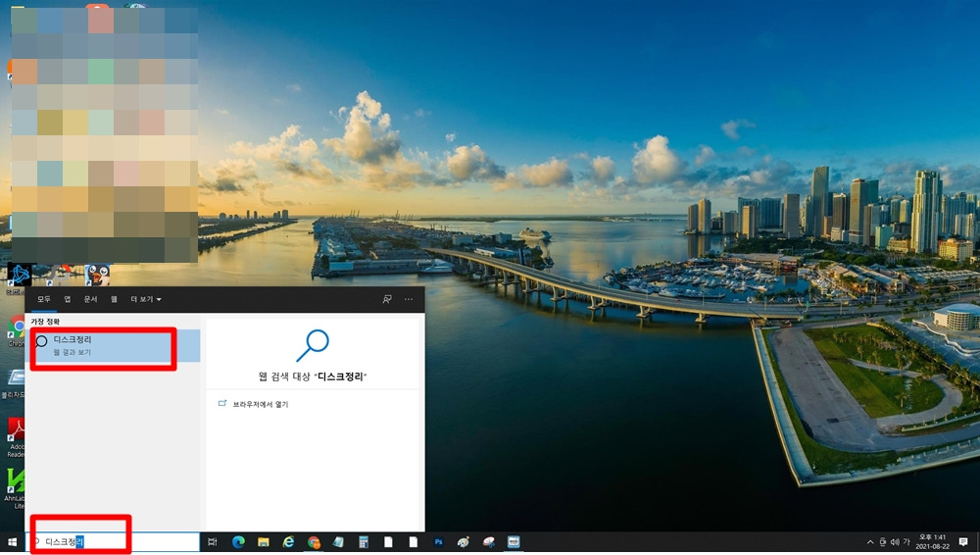
Task: Launch Photoshop from the taskbar
Action: 438,542
